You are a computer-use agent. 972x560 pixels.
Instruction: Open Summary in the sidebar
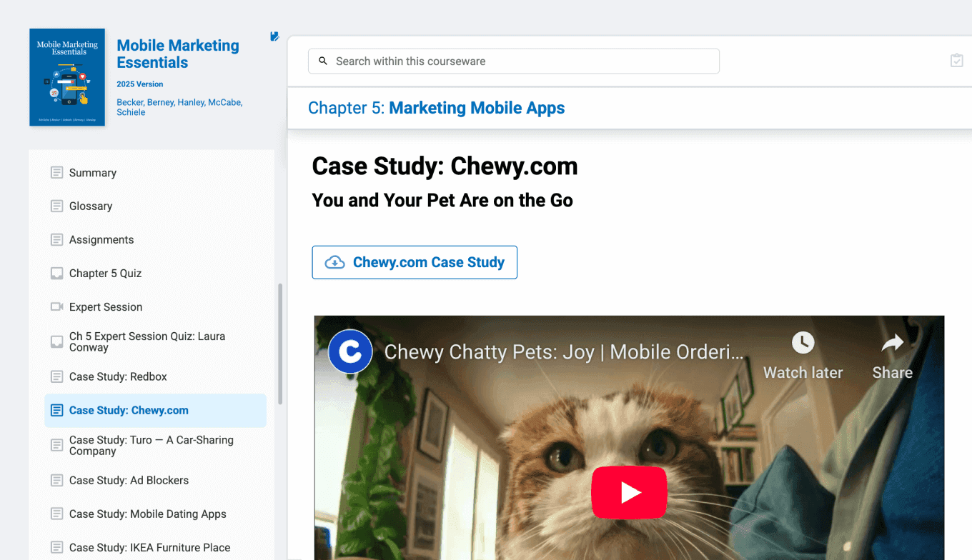click(x=93, y=173)
